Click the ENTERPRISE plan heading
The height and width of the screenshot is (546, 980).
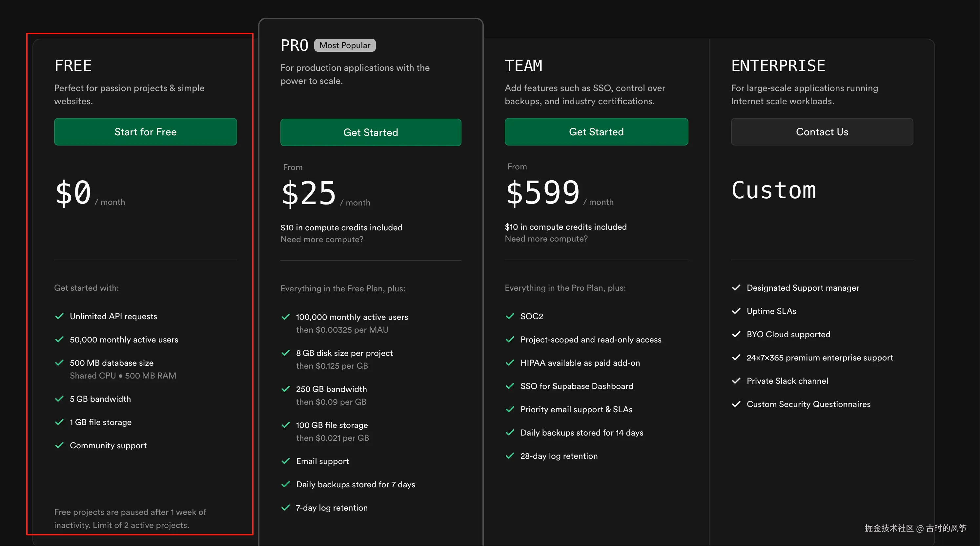[x=778, y=66]
